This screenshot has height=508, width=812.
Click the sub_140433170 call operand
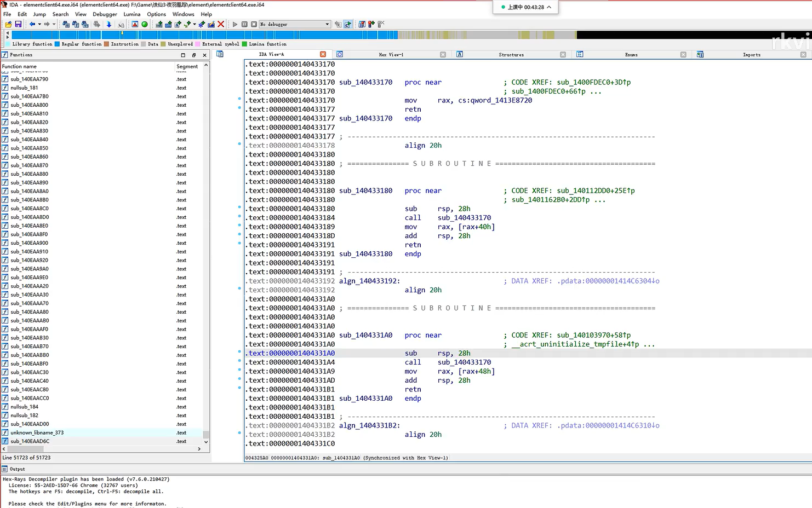coord(464,218)
